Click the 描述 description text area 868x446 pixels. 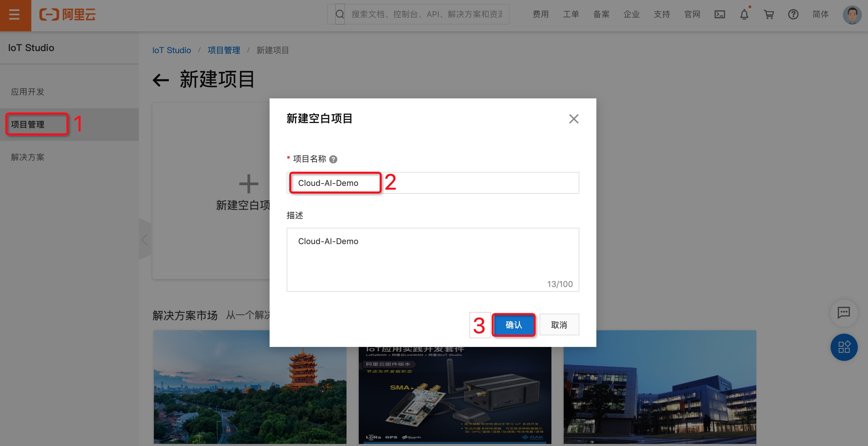(432, 259)
